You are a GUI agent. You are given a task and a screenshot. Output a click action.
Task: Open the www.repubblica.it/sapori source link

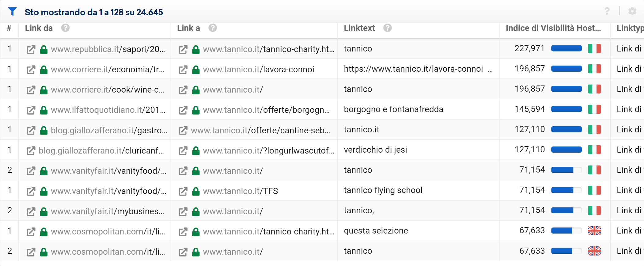tap(108, 49)
